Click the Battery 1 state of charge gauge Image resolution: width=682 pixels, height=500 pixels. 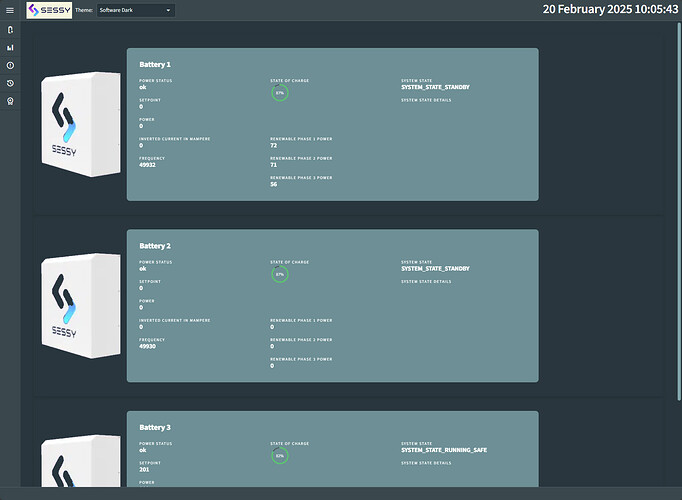tap(280, 93)
